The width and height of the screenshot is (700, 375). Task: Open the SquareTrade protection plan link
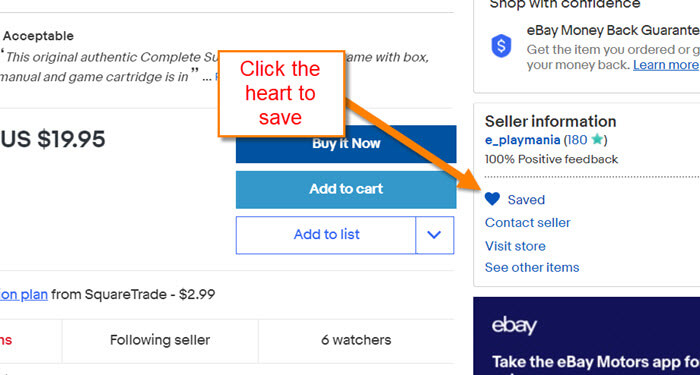(24, 295)
